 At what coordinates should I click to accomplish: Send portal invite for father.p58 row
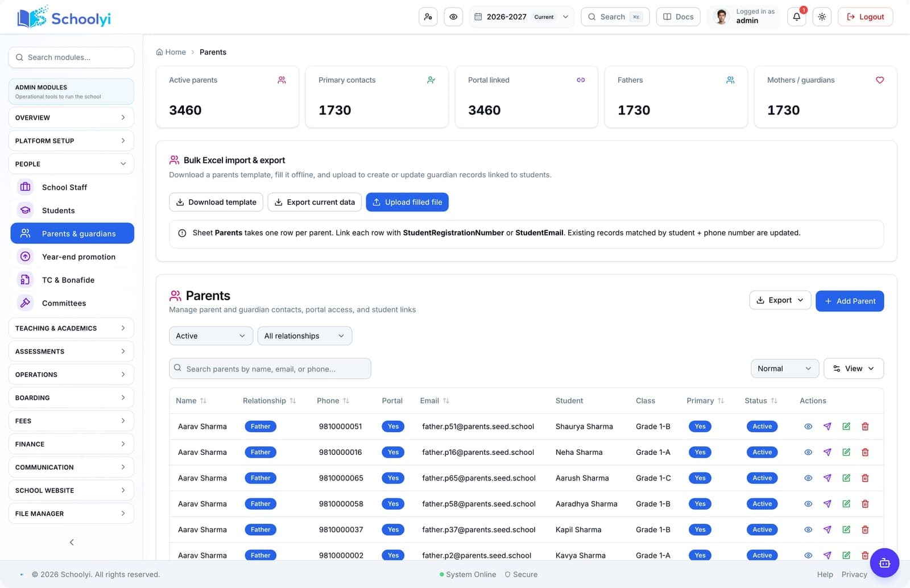coord(828,504)
